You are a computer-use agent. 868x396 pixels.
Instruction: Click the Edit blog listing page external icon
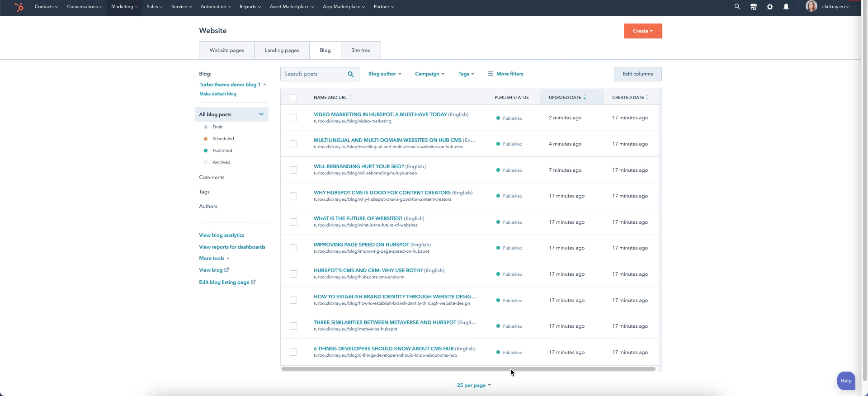pos(253,282)
